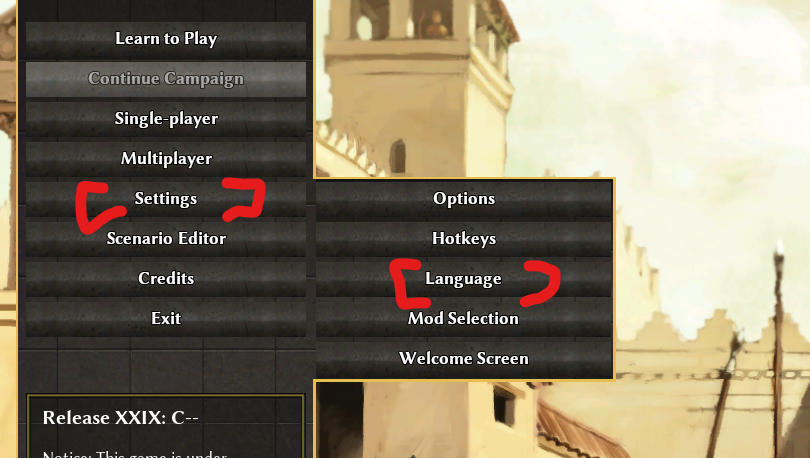Select the Settings menu entry
This screenshot has height=458, width=810.
(166, 199)
